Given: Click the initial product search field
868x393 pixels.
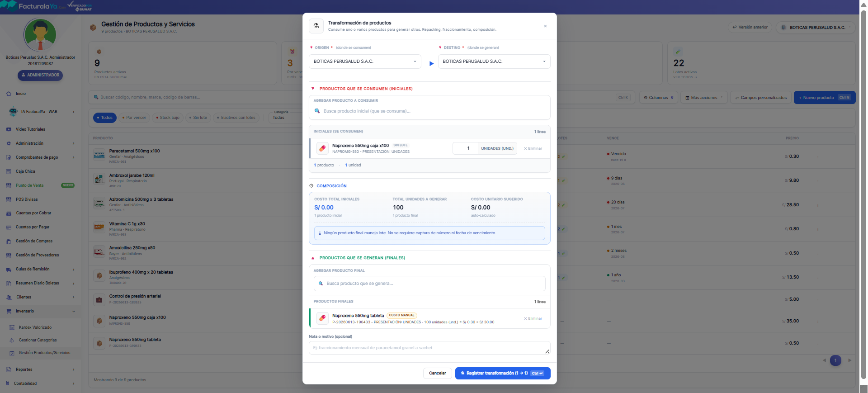Looking at the screenshot, I should pos(429,111).
